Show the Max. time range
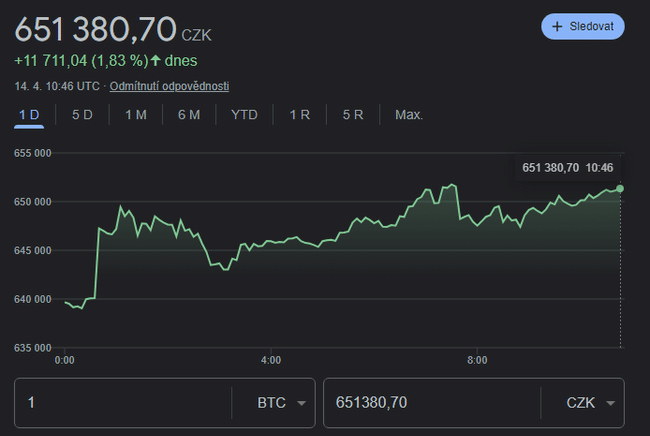The height and width of the screenshot is (436, 650). point(408,115)
